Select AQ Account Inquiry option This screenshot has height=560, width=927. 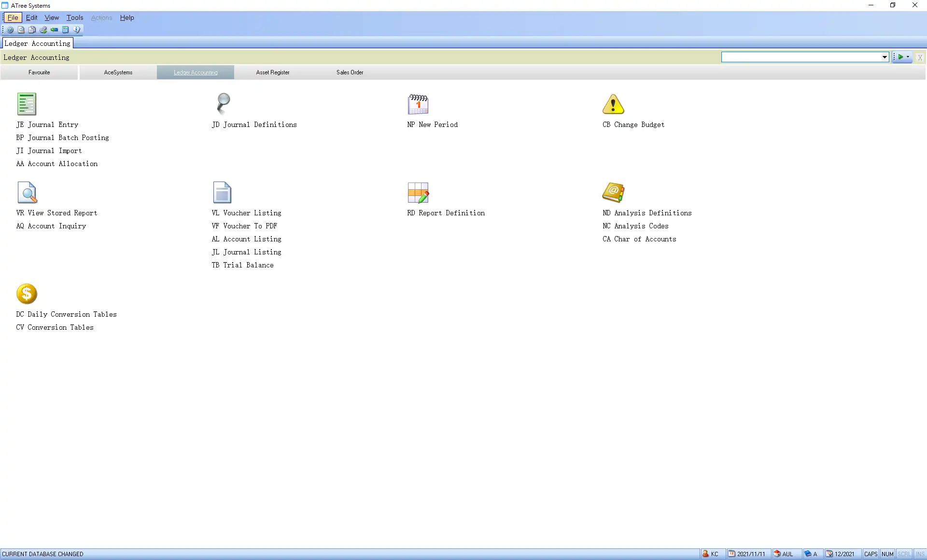(51, 226)
